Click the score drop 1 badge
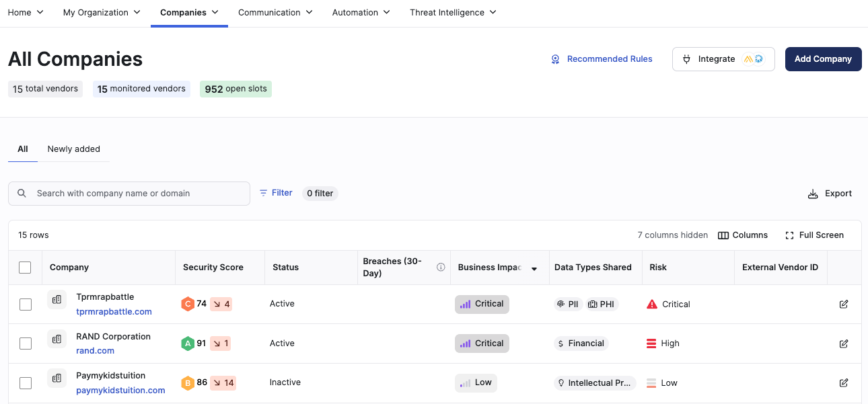The width and height of the screenshot is (868, 404). [x=221, y=344]
